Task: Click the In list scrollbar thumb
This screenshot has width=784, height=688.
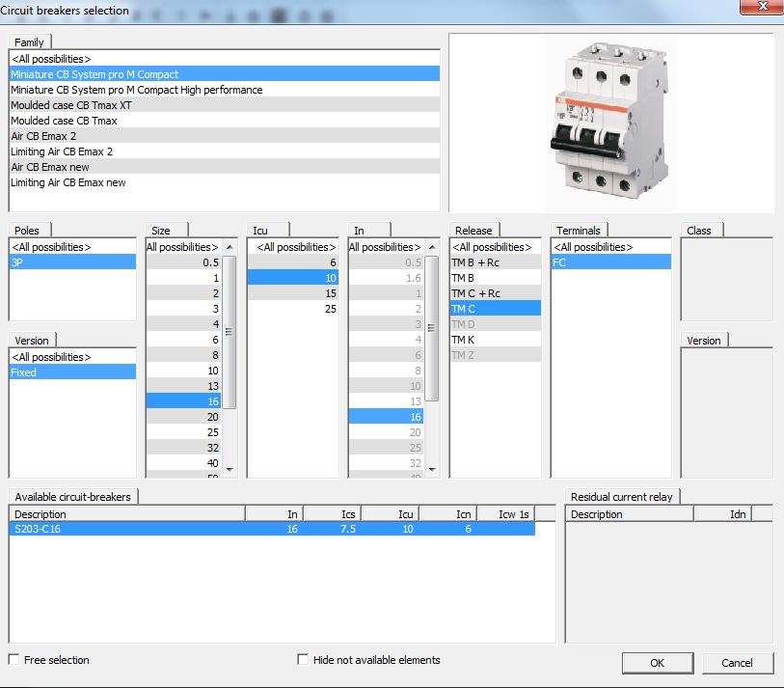Action: [x=432, y=328]
